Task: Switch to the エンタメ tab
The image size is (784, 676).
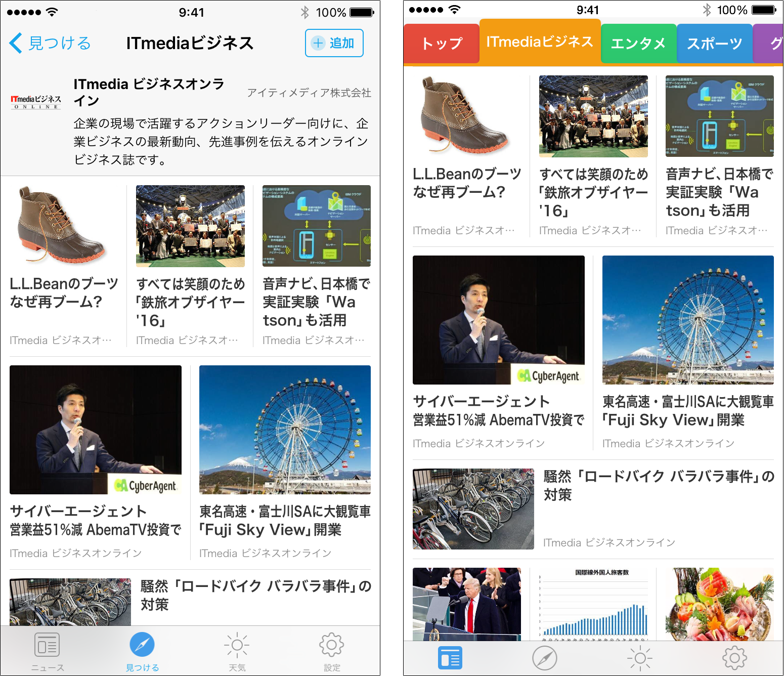Action: 638,44
